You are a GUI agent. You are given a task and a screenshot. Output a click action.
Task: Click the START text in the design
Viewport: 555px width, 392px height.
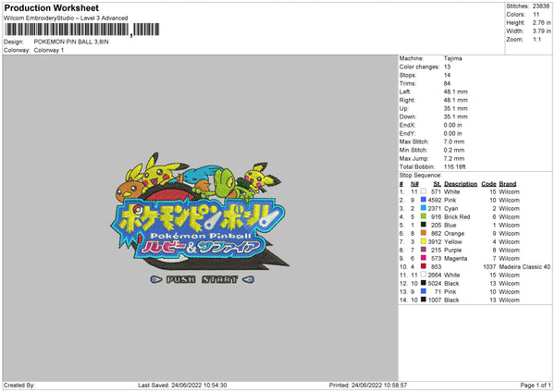tap(220, 279)
